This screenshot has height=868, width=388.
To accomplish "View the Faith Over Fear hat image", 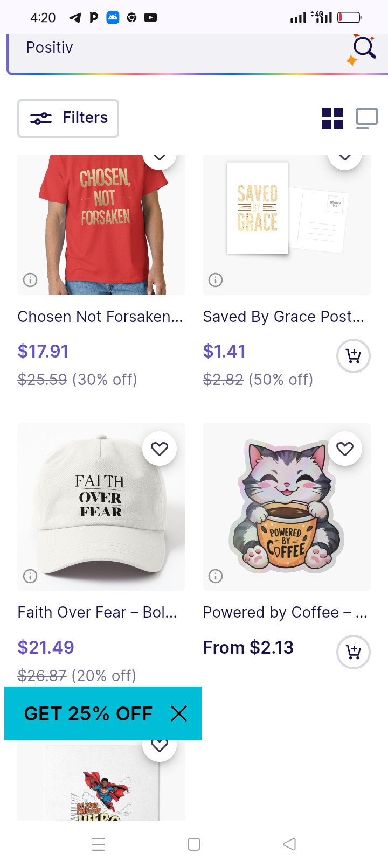I will 100,506.
